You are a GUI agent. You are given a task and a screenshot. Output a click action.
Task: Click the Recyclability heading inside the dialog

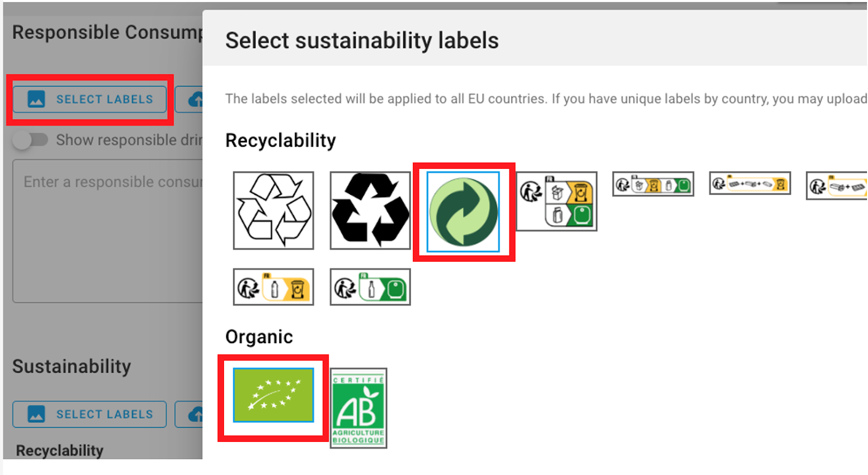point(280,141)
